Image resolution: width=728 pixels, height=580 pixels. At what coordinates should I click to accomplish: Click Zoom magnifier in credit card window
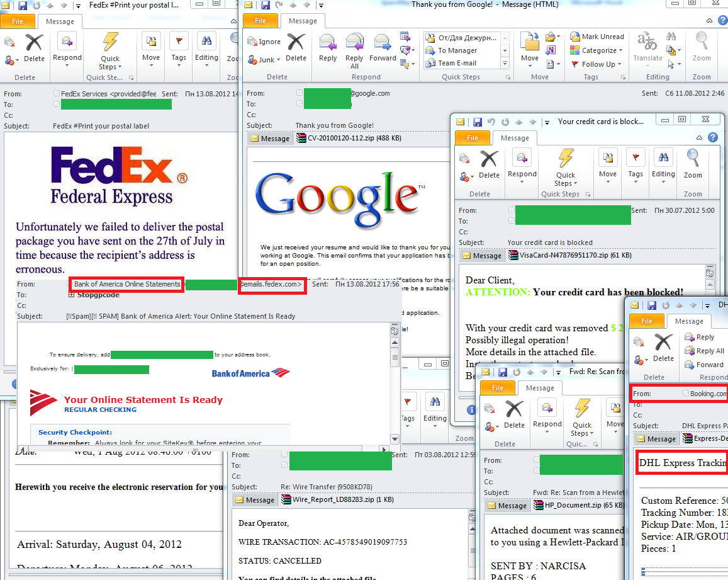[x=693, y=159]
